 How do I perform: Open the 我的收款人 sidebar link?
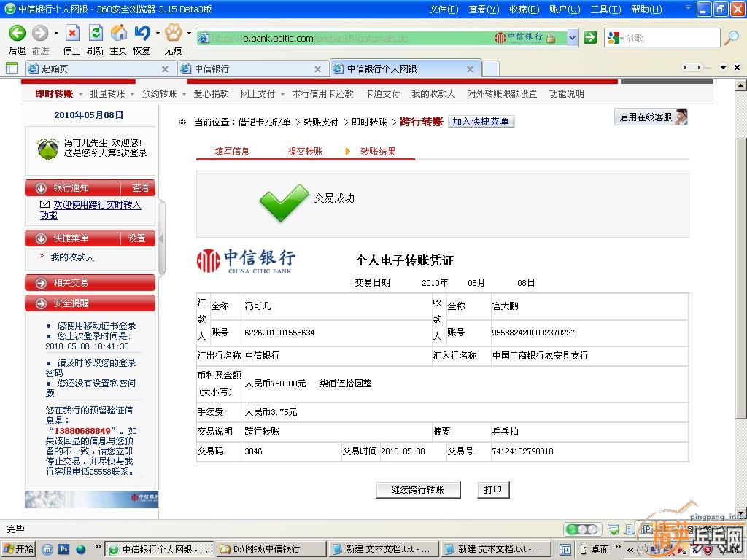coord(72,257)
